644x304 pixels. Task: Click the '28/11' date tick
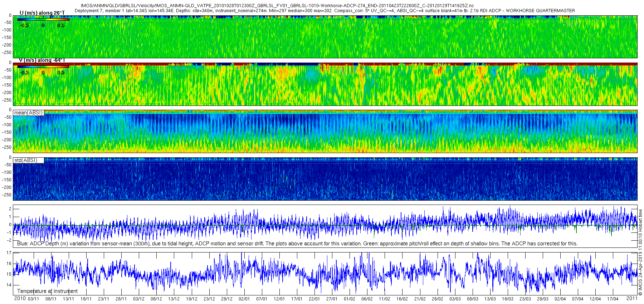[121, 299]
